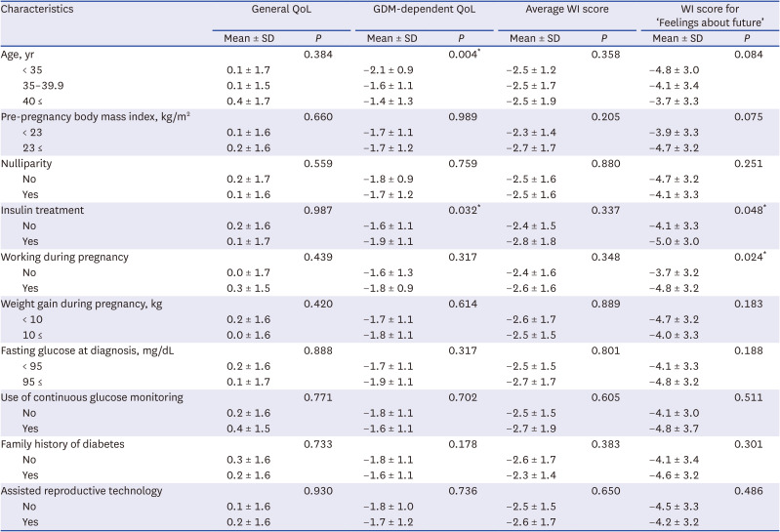The height and width of the screenshot is (532, 780).
Task: Click the Weight gain during pregnancy row label
Action: [x=82, y=304]
